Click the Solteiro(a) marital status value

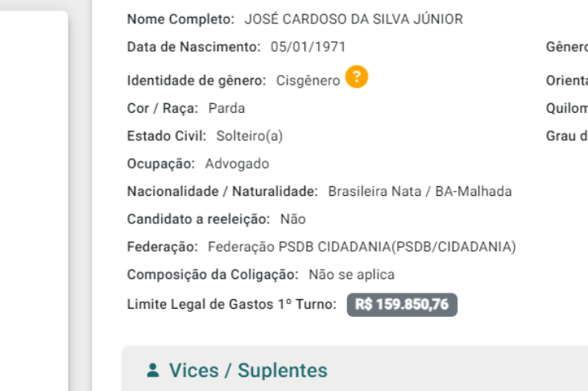click(250, 135)
